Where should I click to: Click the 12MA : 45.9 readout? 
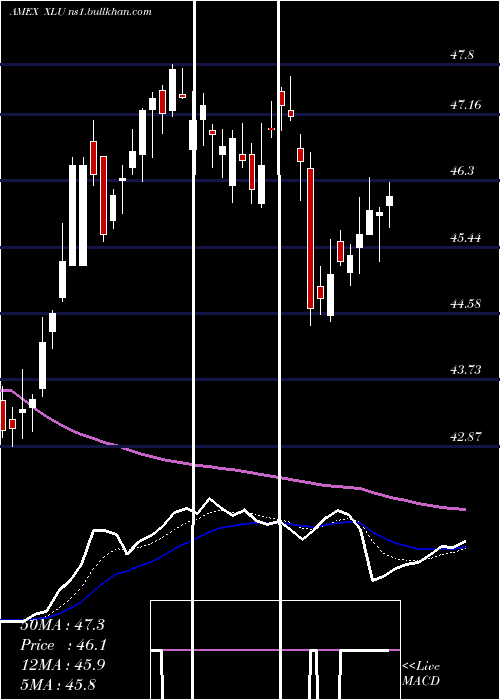(63, 665)
